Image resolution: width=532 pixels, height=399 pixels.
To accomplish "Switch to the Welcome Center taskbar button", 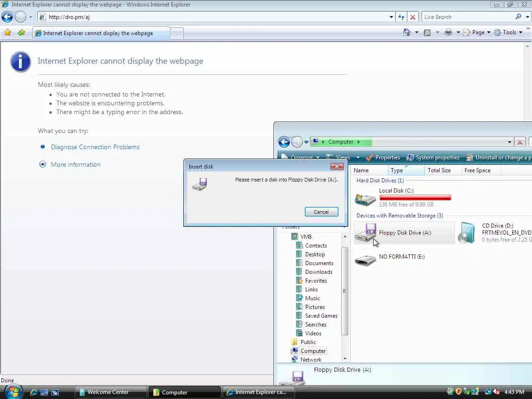I will pos(111,392).
